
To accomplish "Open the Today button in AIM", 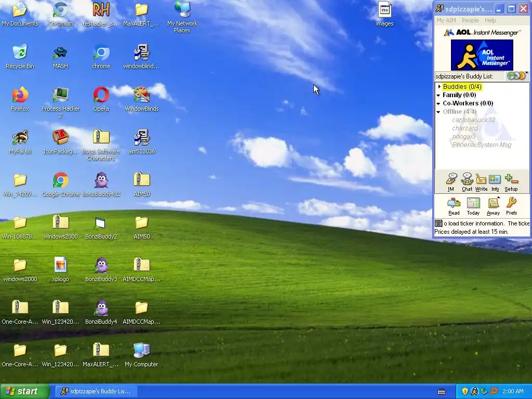I will point(473,206).
